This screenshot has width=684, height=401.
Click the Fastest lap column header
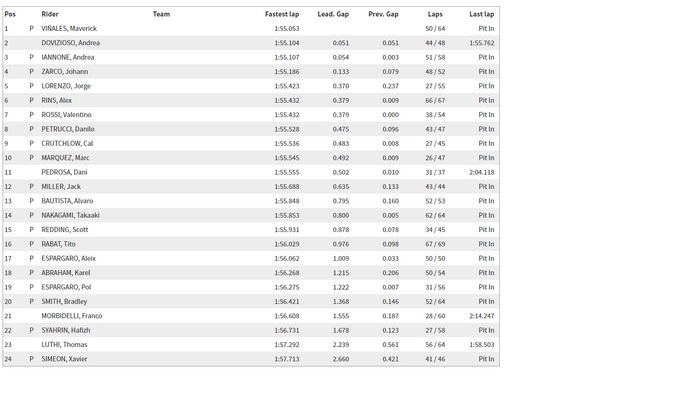282,14
